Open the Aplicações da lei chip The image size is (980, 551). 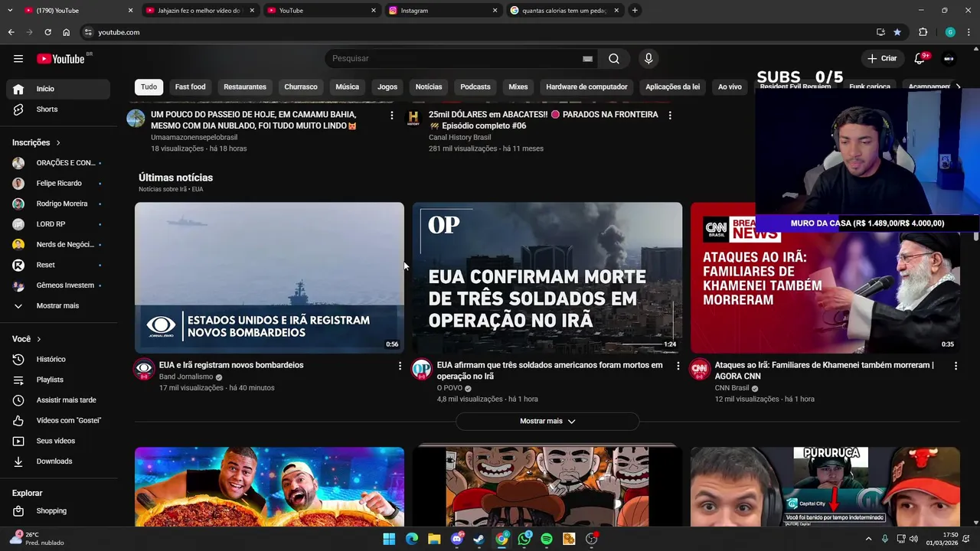[x=672, y=87]
